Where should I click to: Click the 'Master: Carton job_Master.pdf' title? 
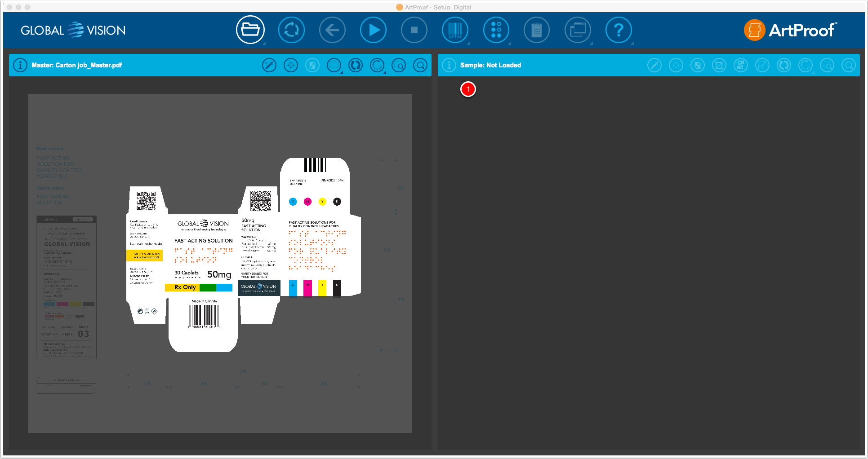pos(77,65)
